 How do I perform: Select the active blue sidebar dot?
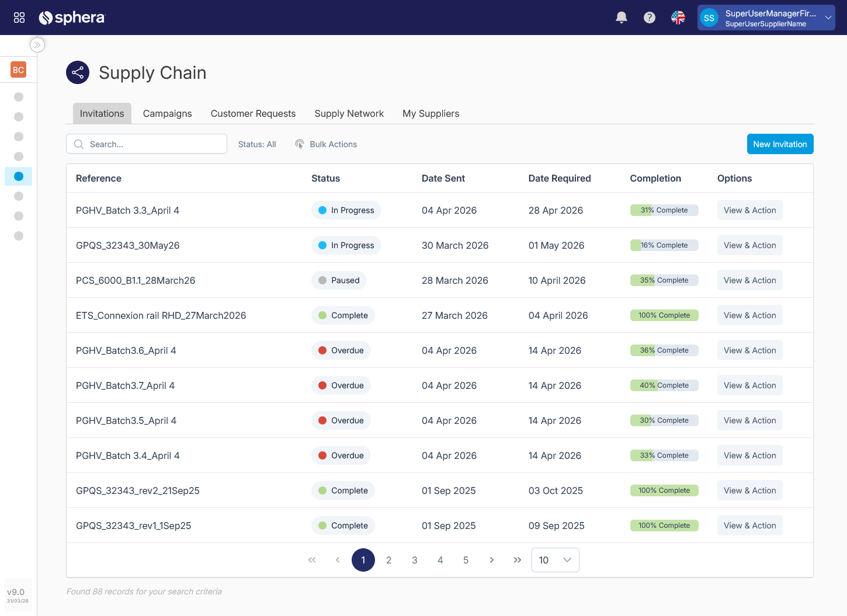19,176
